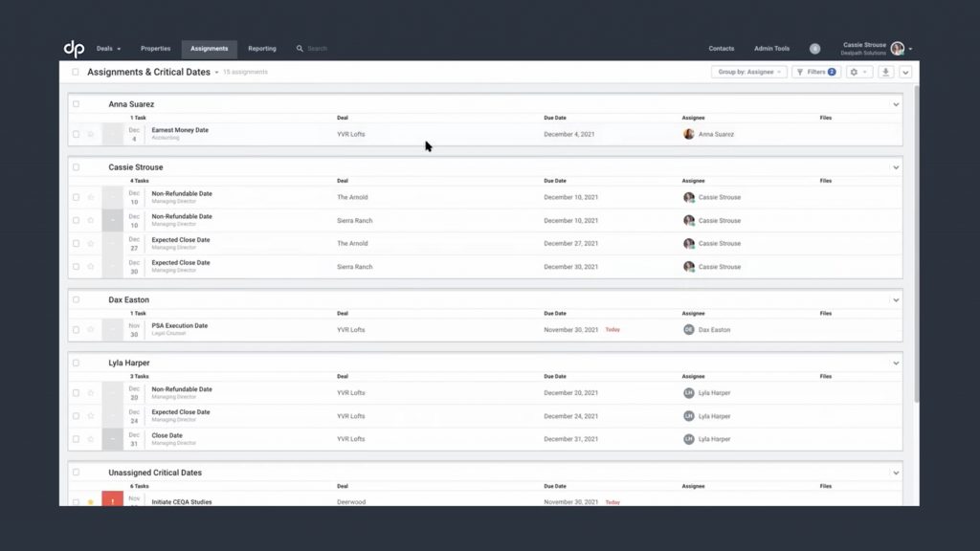The height and width of the screenshot is (551, 980).
Task: Check the Anna Suarez group checkbox
Action: pos(77,104)
